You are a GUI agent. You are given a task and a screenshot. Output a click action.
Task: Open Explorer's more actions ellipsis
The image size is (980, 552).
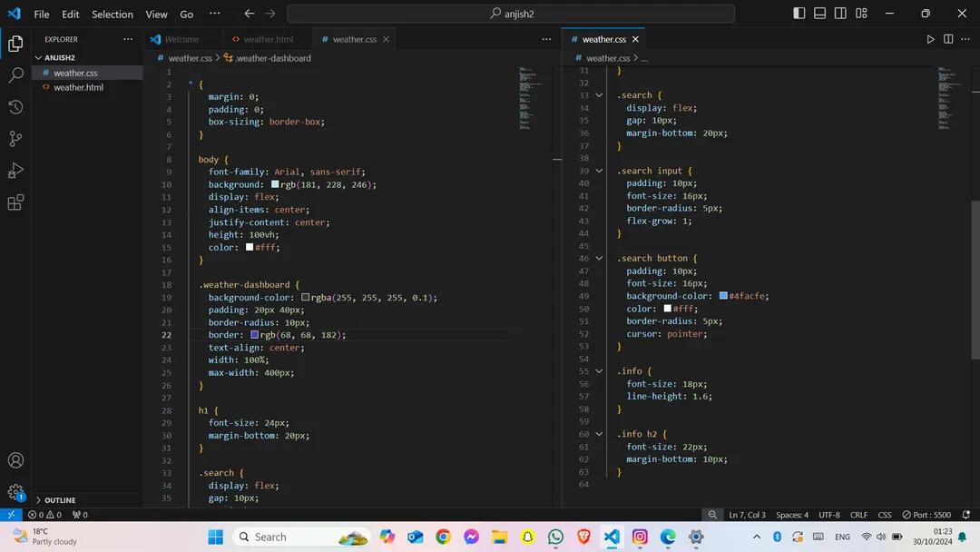click(128, 39)
